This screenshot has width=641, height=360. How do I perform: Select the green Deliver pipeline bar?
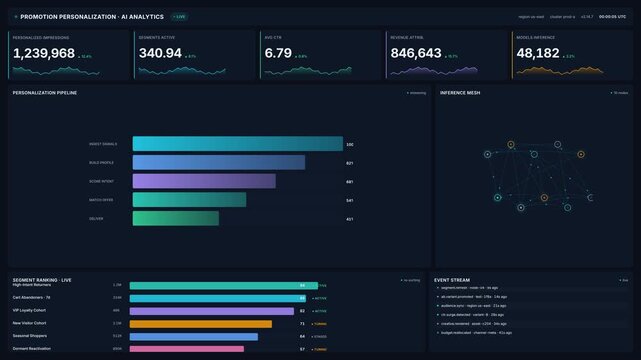point(175,218)
